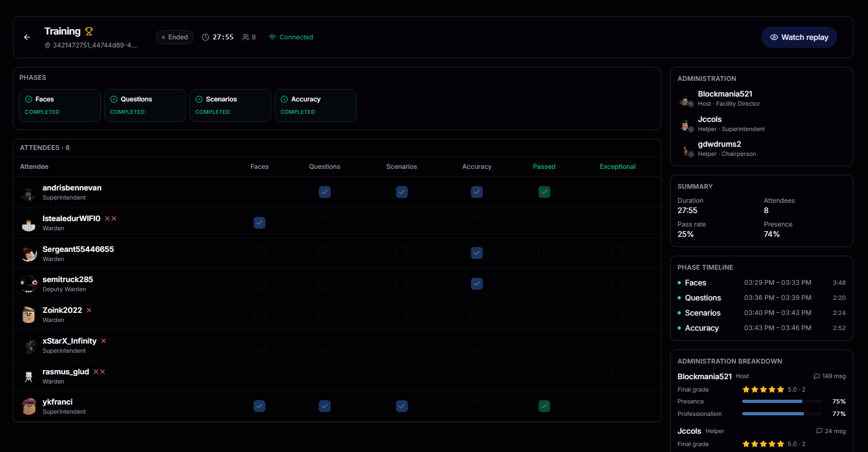Check Questions checkbox for rasmus_glud
Viewport: 868px width, 452px height.
[325, 375]
